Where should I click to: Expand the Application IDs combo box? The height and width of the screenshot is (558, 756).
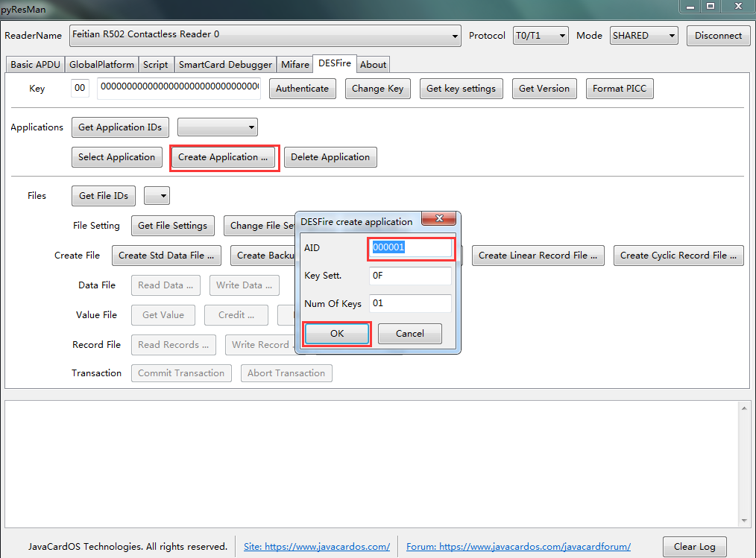[218, 127]
